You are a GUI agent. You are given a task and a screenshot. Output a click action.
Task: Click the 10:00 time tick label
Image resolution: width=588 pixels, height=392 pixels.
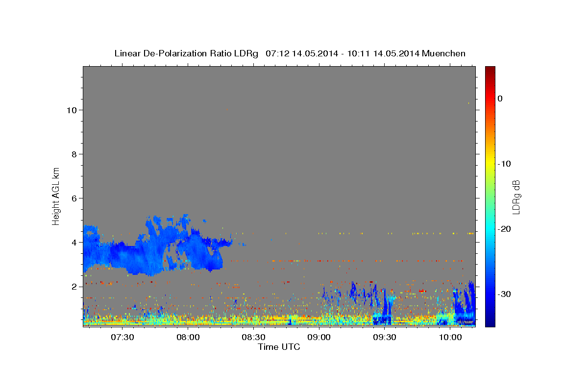(450, 338)
